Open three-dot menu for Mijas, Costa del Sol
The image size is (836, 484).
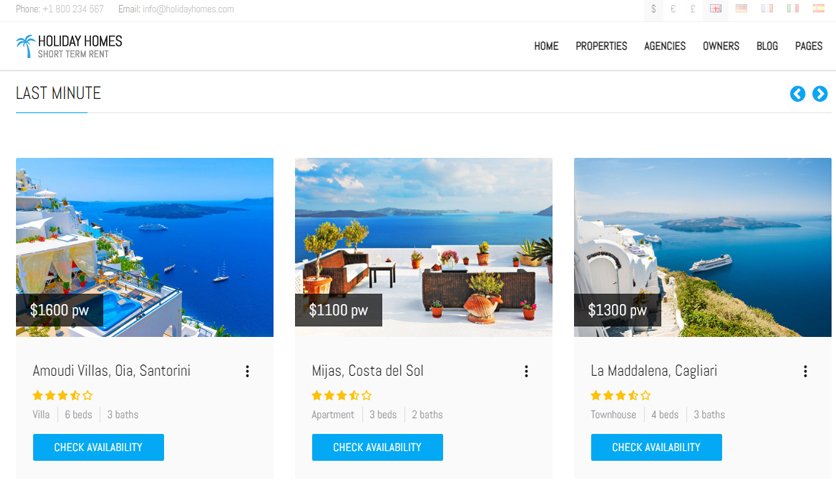click(526, 371)
